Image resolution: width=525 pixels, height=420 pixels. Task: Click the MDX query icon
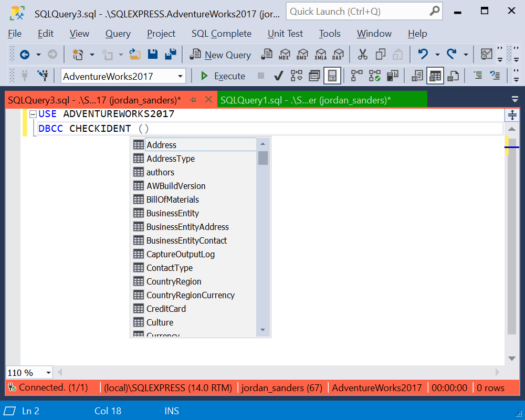[x=284, y=54]
